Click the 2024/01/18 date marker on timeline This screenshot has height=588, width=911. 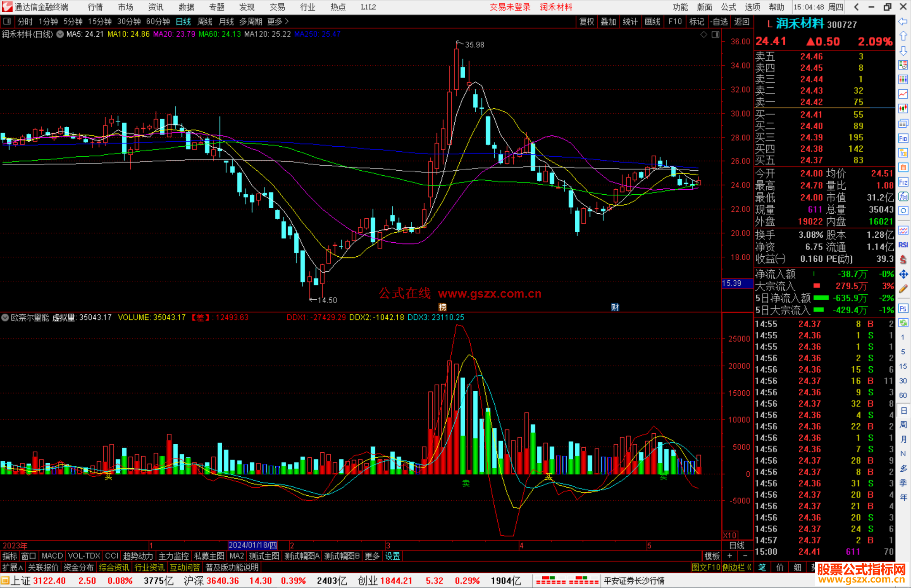point(252,545)
